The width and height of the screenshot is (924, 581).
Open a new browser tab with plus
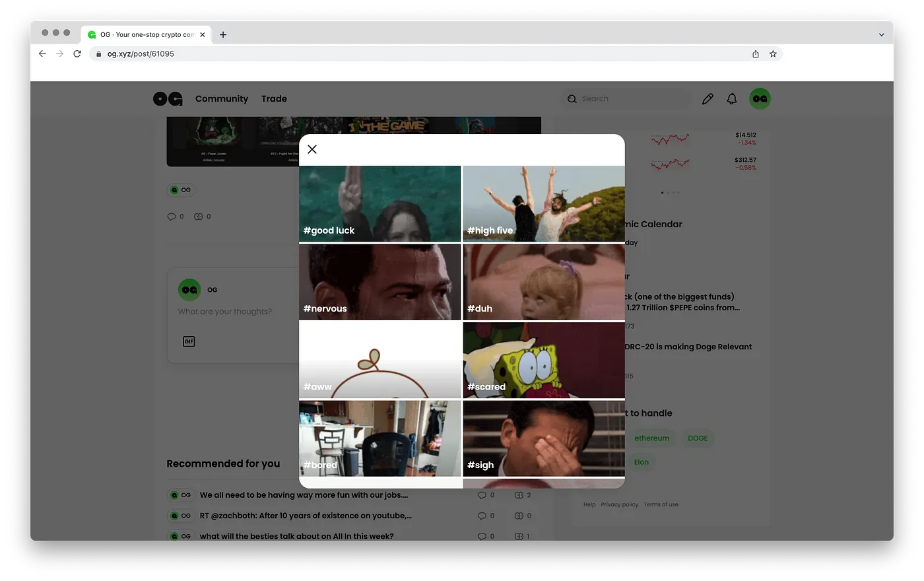[x=223, y=35]
